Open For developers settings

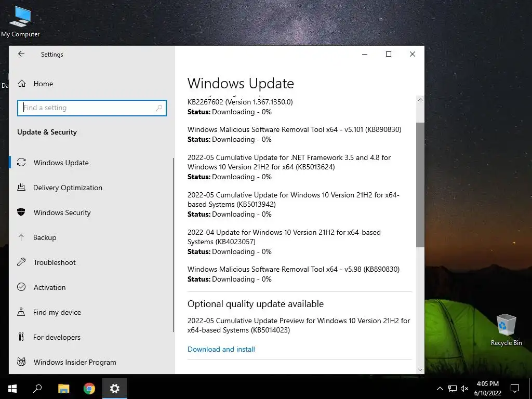click(x=91, y=337)
